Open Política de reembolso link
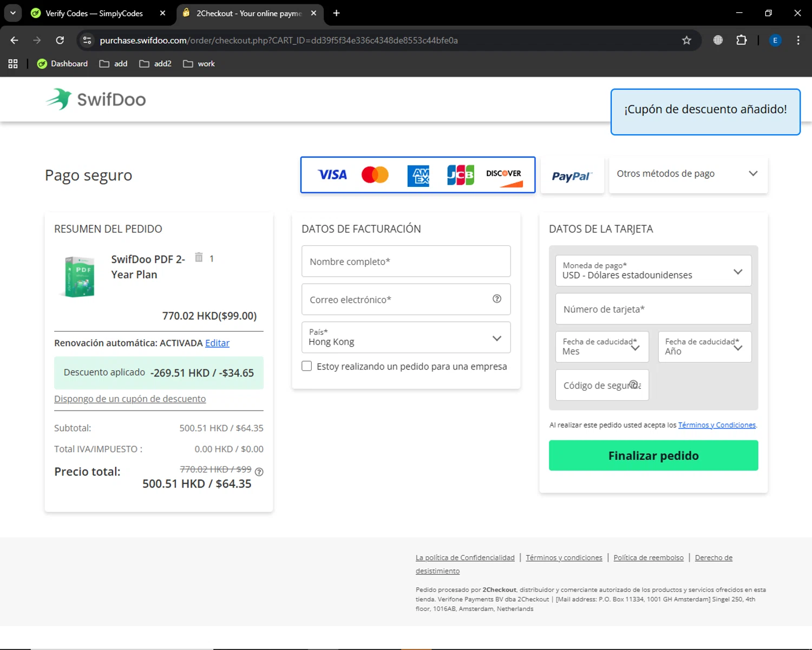812x650 pixels. tap(649, 558)
